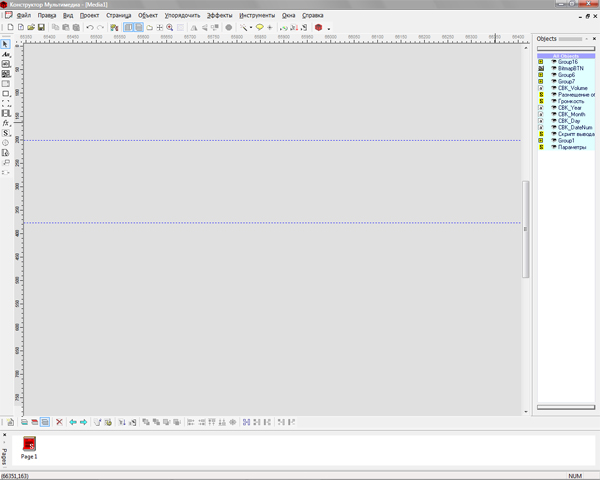Open the Справка menu
Image resolution: width=600 pixels, height=480 pixels.
[313, 15]
